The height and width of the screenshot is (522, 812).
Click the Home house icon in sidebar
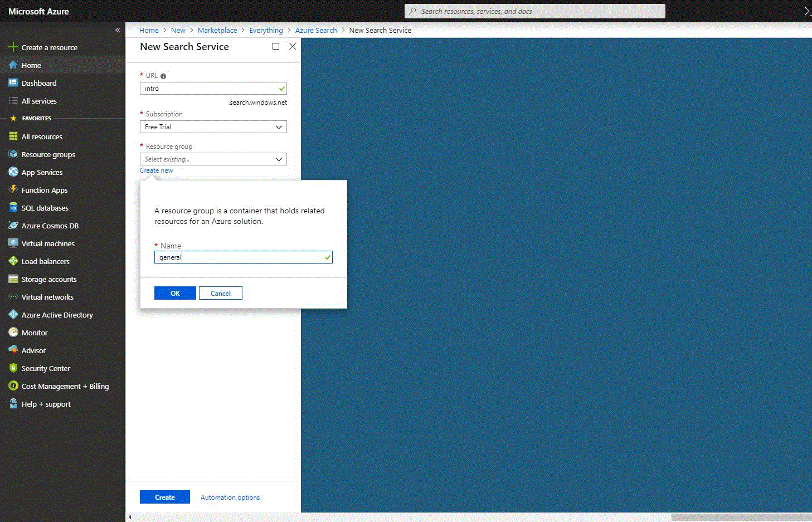point(13,65)
